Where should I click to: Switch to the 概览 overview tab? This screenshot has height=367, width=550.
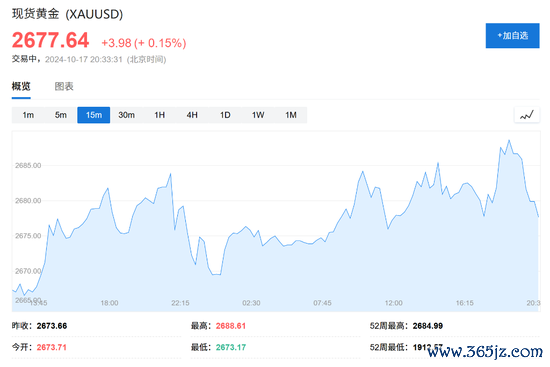21,86
